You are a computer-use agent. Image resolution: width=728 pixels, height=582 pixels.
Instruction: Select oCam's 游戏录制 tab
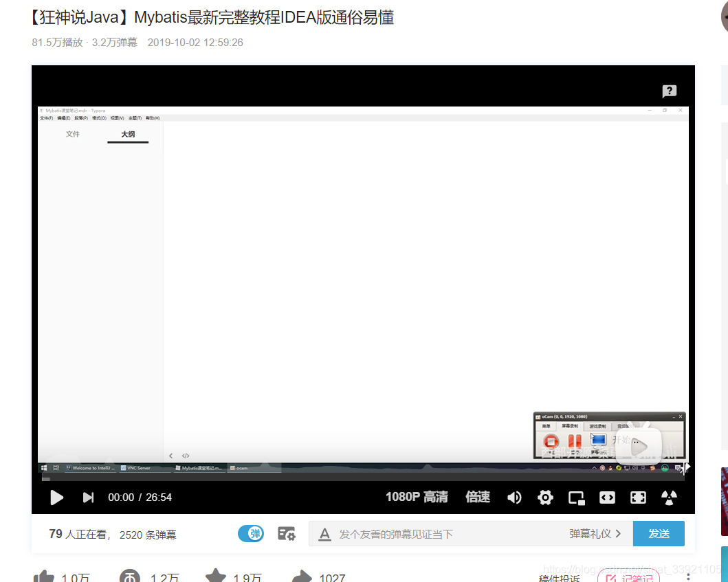tap(597, 426)
